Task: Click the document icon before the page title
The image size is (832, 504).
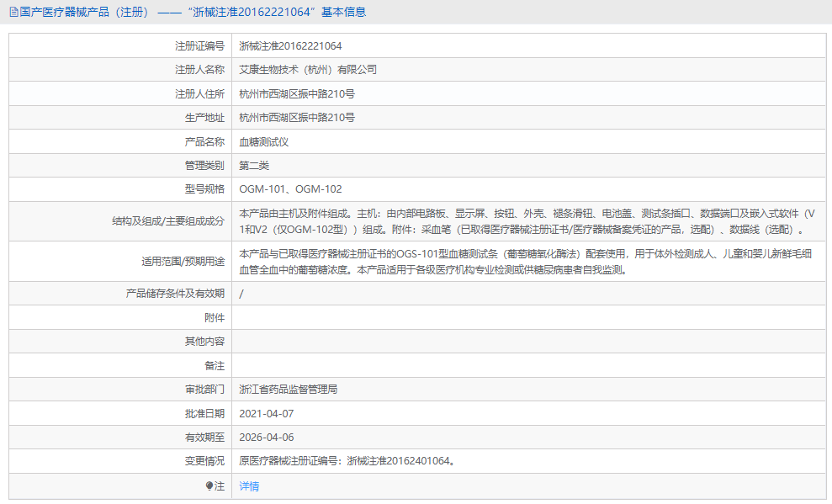Action: point(13,11)
